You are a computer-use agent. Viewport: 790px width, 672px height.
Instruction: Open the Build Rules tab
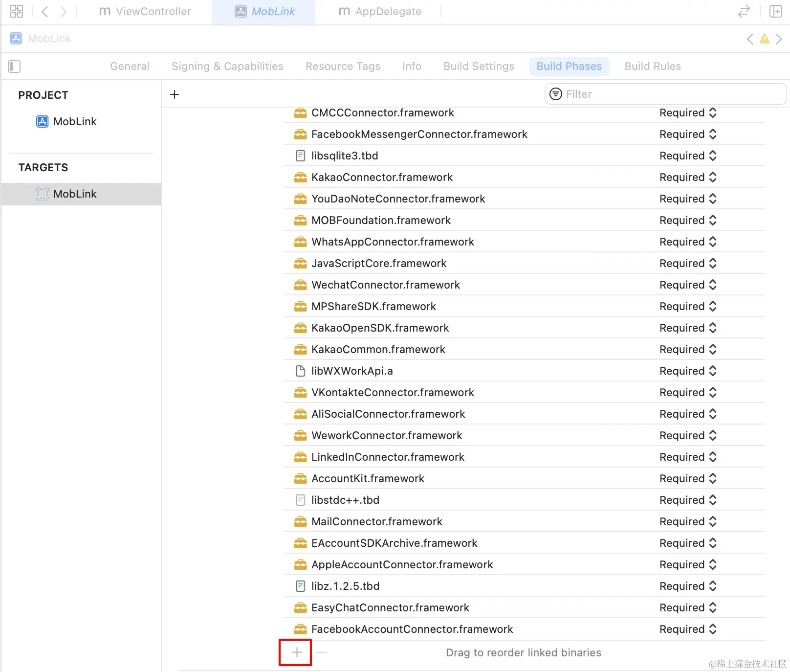[x=653, y=66]
